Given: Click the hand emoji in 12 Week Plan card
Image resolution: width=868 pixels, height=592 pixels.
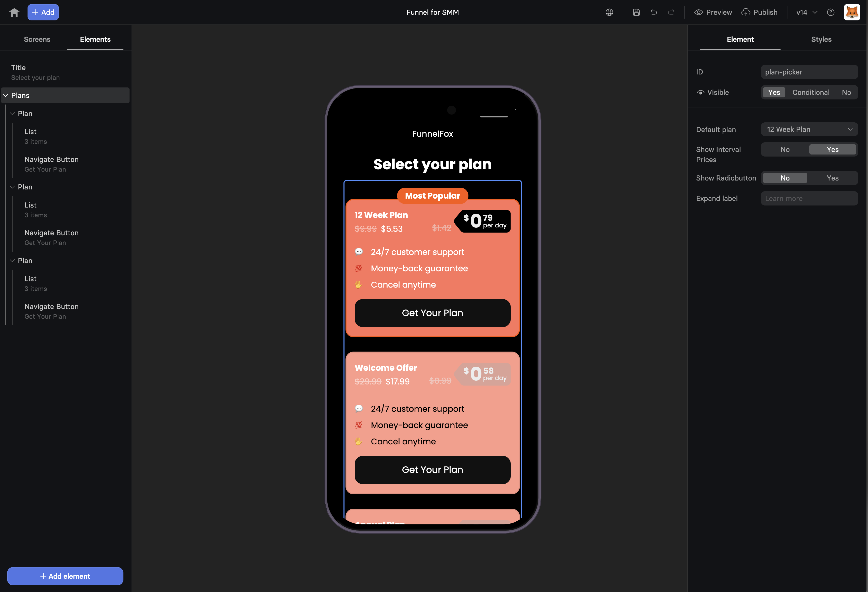Looking at the screenshot, I should (359, 284).
